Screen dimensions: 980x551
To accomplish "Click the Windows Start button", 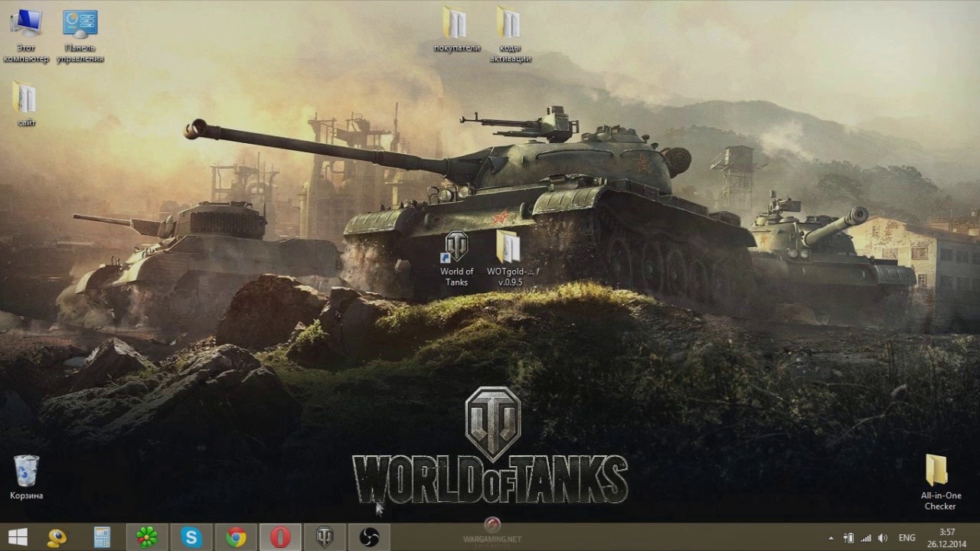I will coord(17,537).
